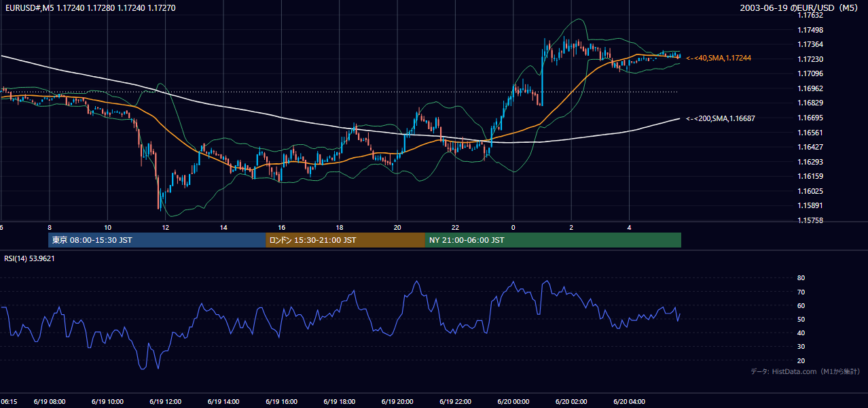Click price axis value 1.16962
The width and height of the screenshot is (868, 408).
pos(810,88)
